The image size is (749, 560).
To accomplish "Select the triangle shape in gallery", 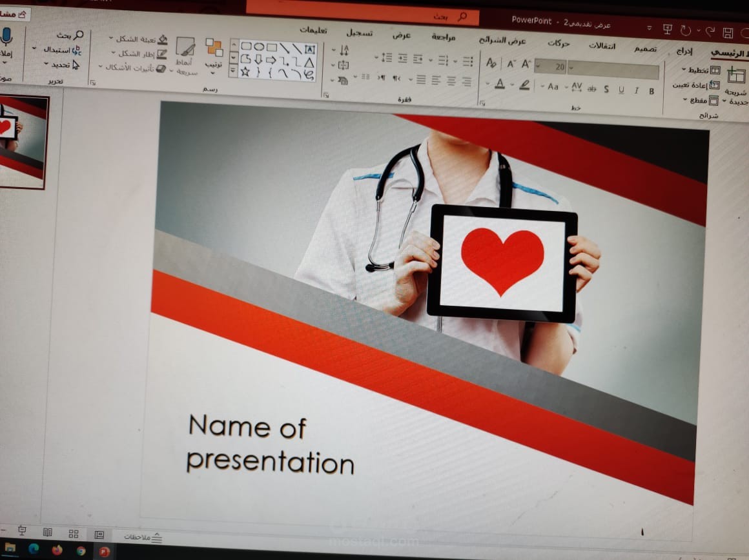I will pyautogui.click(x=309, y=62).
